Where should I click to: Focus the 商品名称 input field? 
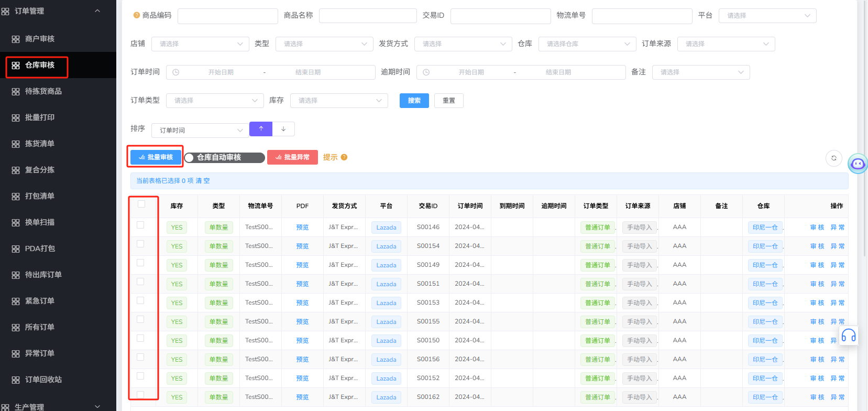coord(368,16)
